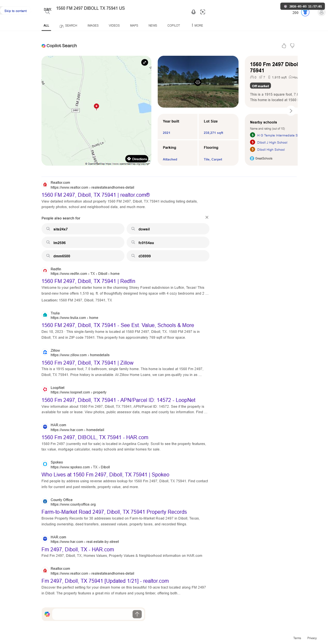Viewport: 328px width, 644px height.
Task: Switch to the VIDEOS tab
Action: click(x=114, y=26)
